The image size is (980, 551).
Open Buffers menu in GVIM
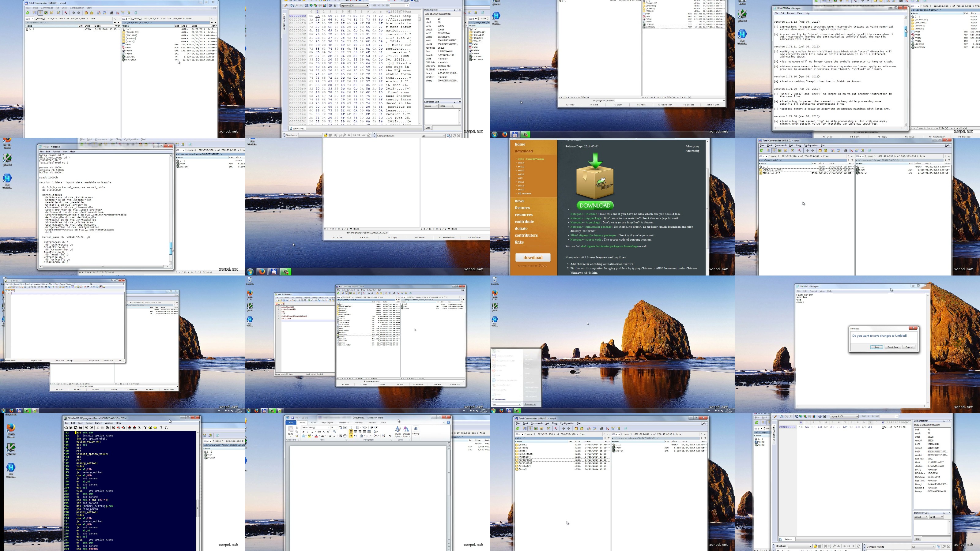99,423
